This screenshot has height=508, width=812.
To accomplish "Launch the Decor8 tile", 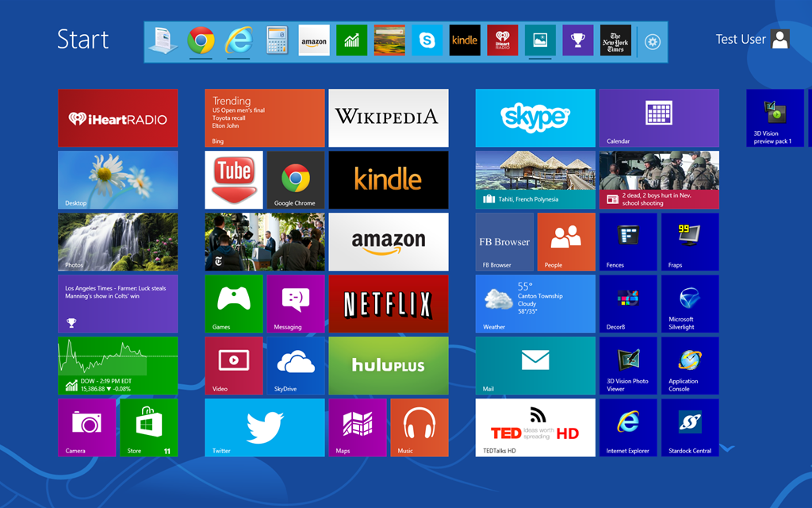I will pyautogui.click(x=628, y=304).
